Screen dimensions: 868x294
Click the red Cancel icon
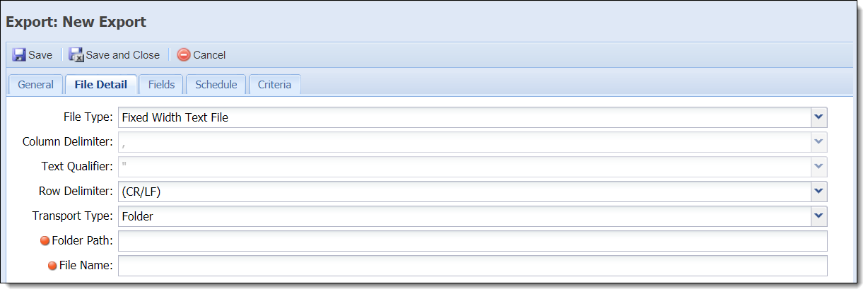pos(184,54)
